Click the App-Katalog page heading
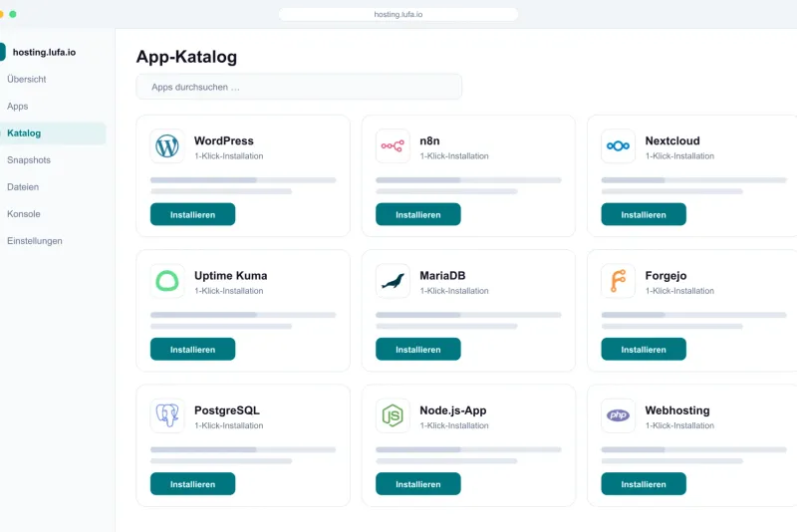This screenshot has height=532, width=797. coord(186,57)
